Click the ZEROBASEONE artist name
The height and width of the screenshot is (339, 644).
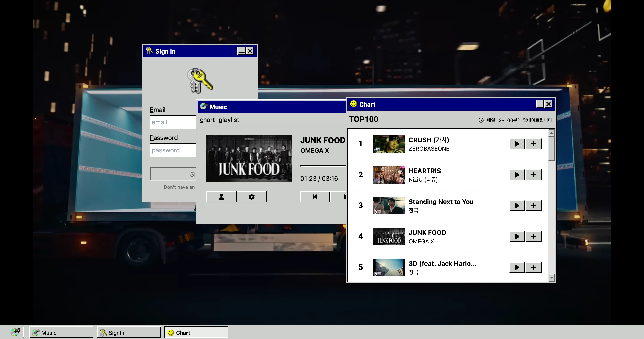pyautogui.click(x=429, y=149)
